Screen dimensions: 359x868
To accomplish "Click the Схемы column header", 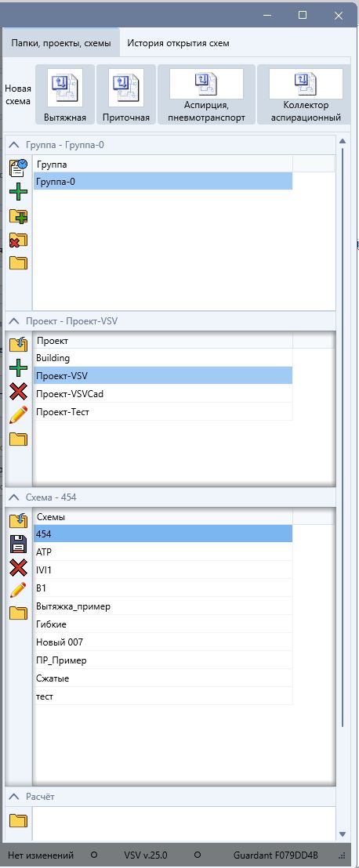I will tap(163, 516).
